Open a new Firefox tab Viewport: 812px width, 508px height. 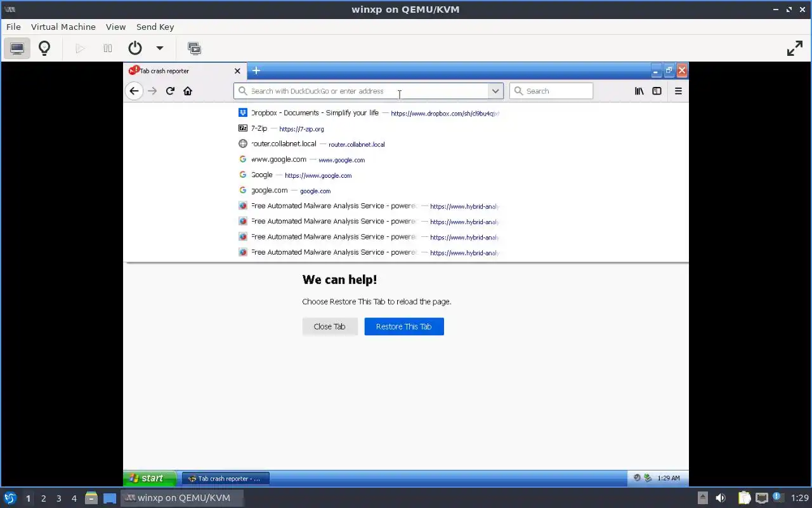pyautogui.click(x=256, y=70)
